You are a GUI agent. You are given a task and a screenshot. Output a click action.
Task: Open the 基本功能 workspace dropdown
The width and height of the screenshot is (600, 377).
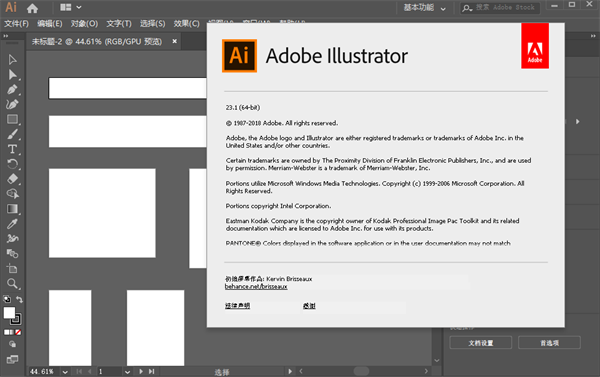tap(425, 8)
